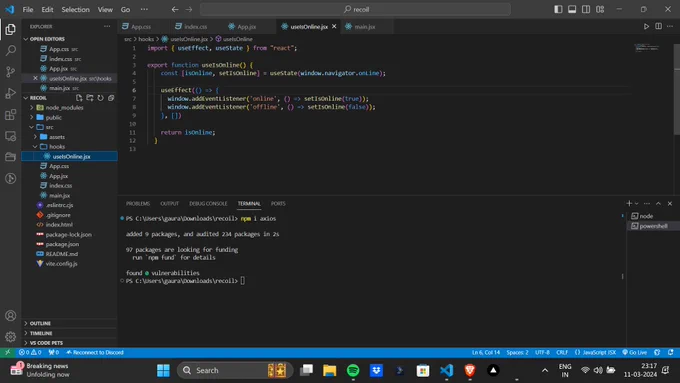Viewport: 680px width, 383px height.
Task: Switch to the PROBLEMS panel tab
Action: coord(138,203)
